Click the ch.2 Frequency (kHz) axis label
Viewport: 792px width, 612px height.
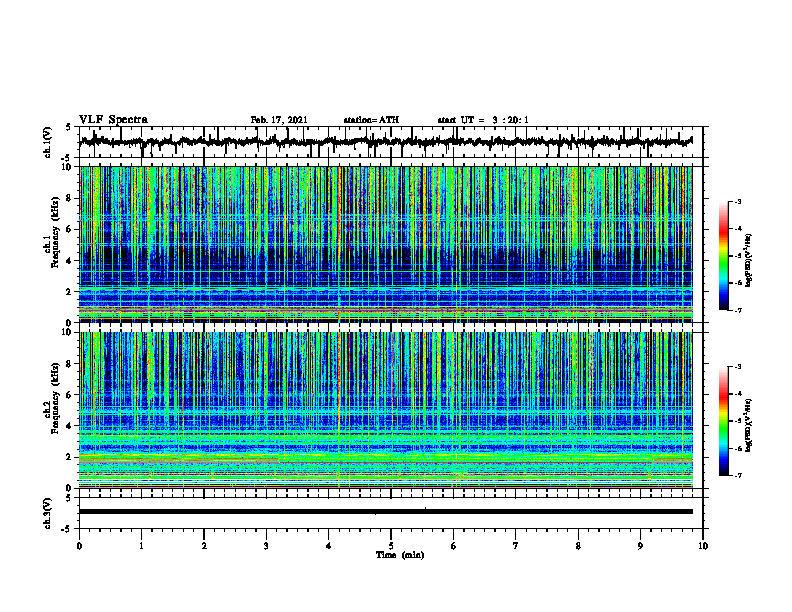(53, 400)
